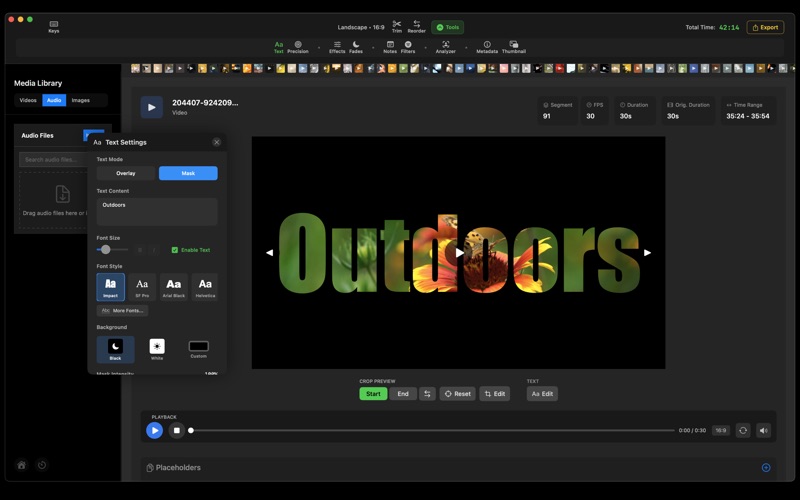Click the Text Content field with Outdoors
This screenshot has width=800, height=500.
point(157,212)
